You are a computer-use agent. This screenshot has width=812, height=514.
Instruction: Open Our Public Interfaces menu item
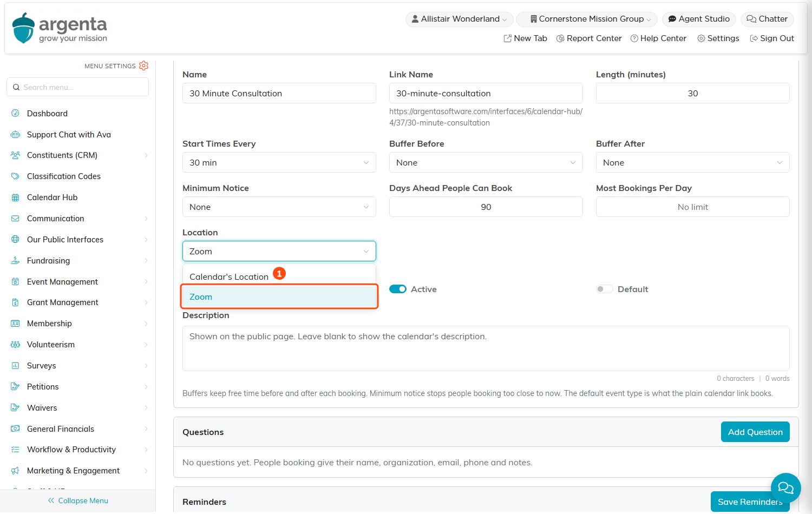(x=79, y=240)
